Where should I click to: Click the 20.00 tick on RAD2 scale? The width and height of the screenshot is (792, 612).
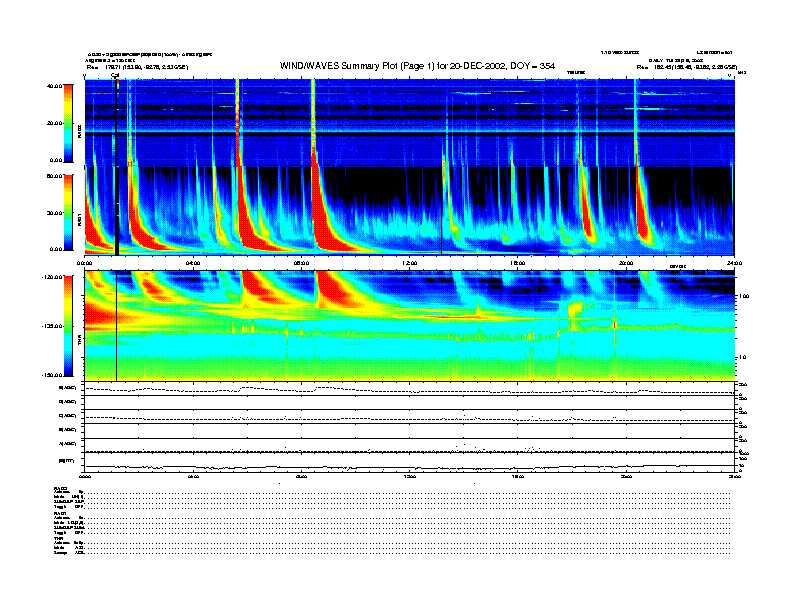pyautogui.click(x=54, y=123)
